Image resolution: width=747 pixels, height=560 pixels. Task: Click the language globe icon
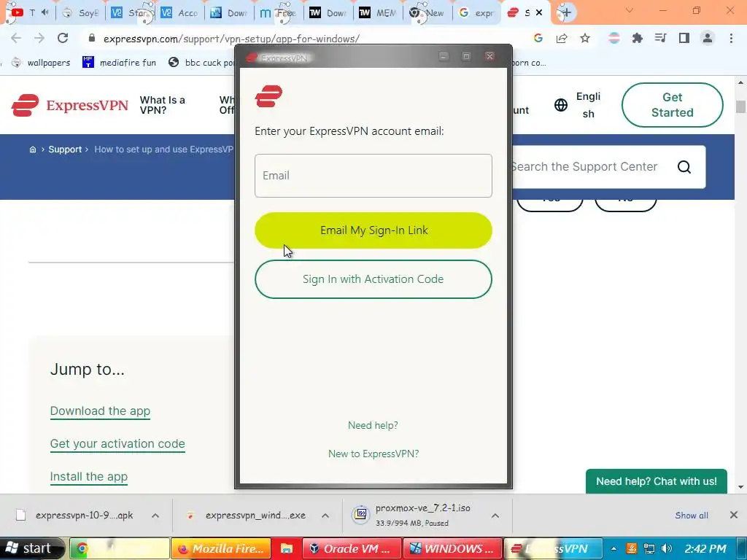point(561,105)
